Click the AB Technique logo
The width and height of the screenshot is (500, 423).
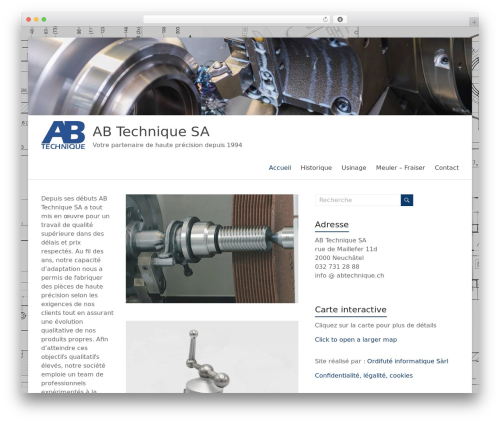[63, 135]
